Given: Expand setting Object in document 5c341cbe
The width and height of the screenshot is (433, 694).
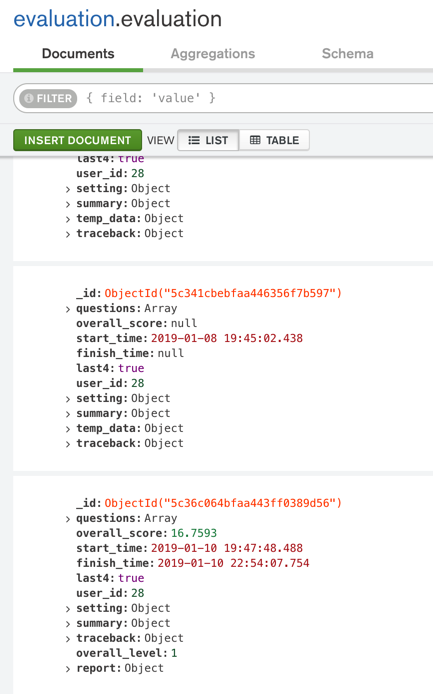Looking at the screenshot, I should [x=68, y=399].
